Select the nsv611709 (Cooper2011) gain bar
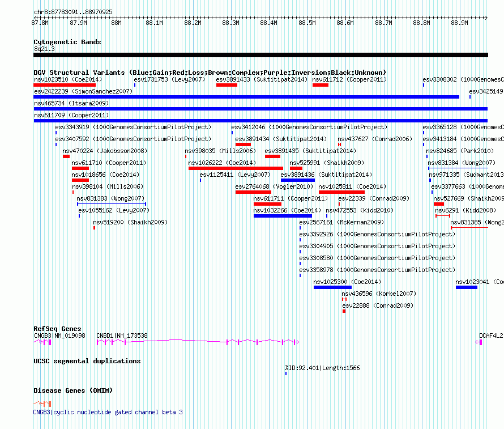The width and height of the screenshot is (504, 429). [x=260, y=121]
